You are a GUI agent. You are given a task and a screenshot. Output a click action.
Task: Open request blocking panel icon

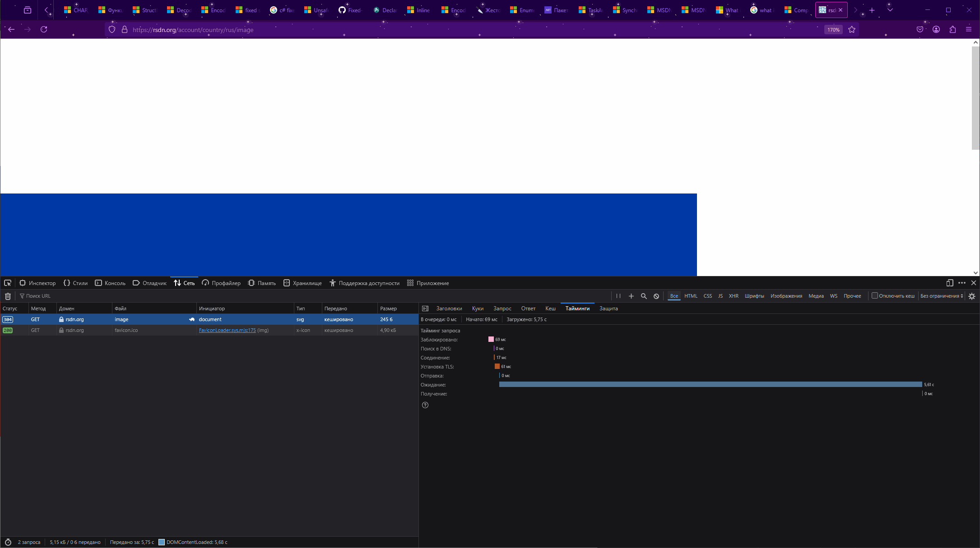[x=656, y=296]
